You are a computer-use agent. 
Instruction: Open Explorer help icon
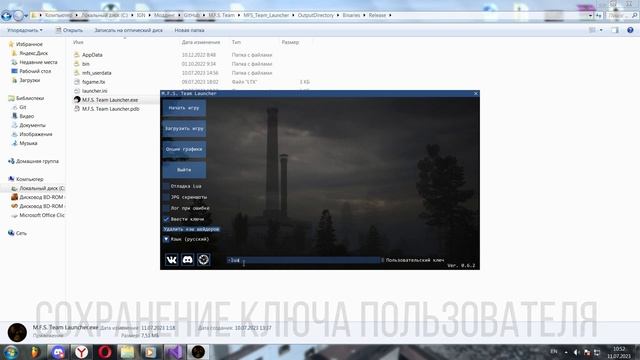click(x=630, y=30)
